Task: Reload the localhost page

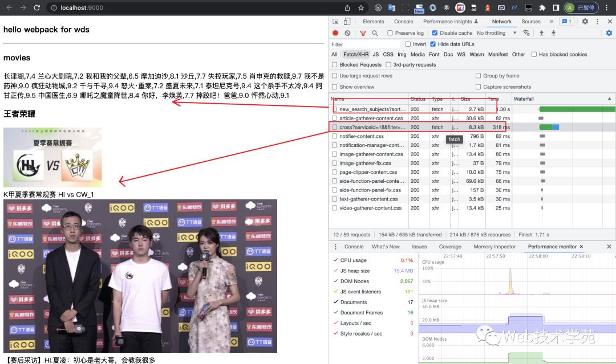Action: click(37, 7)
